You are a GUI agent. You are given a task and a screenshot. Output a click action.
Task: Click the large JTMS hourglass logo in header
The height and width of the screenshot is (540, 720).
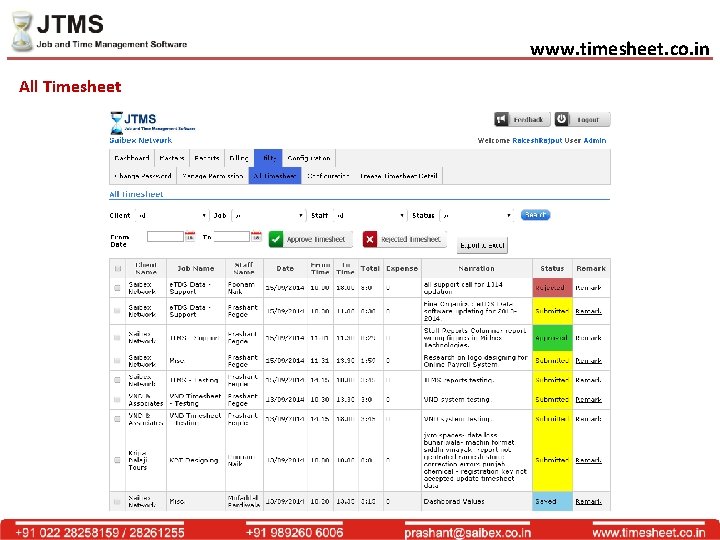coord(22,31)
